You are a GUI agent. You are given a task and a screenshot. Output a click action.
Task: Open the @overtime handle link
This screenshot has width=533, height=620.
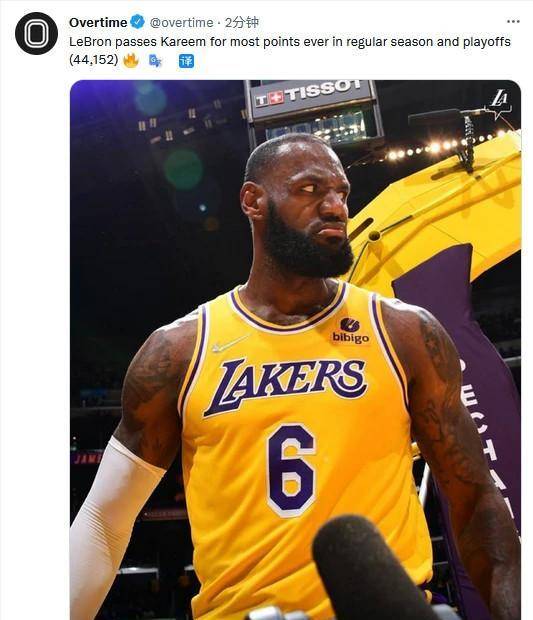pos(181,23)
